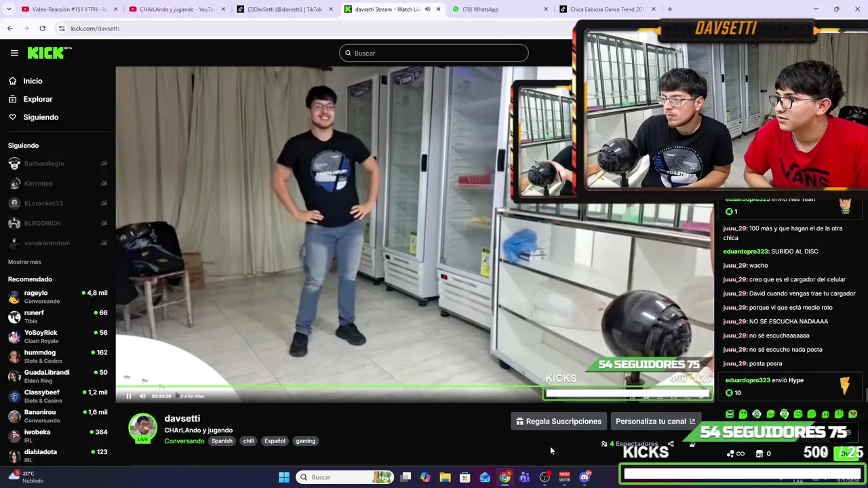Open Voicemeeter from the taskbar
This screenshot has width=868, height=488.
pos(564,477)
